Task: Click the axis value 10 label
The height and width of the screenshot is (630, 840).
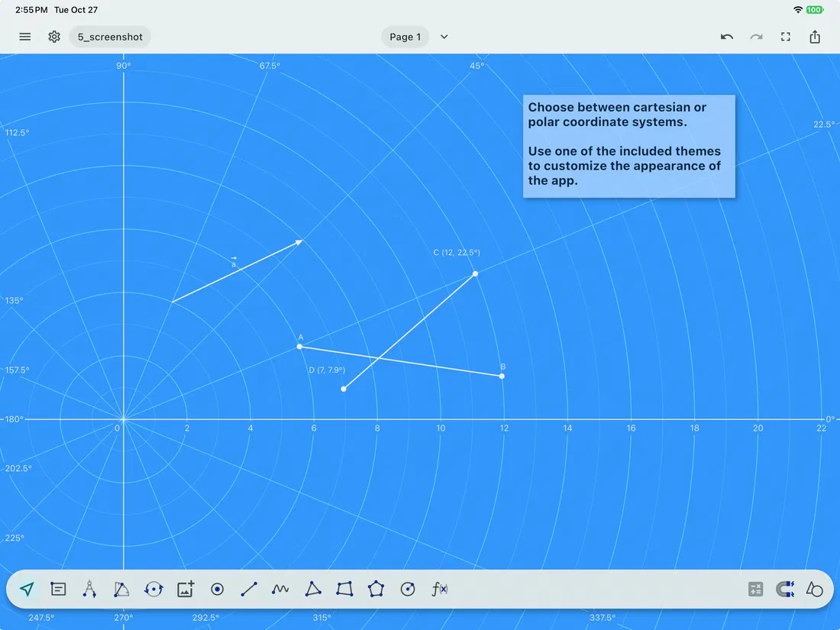Action: pyautogui.click(x=441, y=428)
